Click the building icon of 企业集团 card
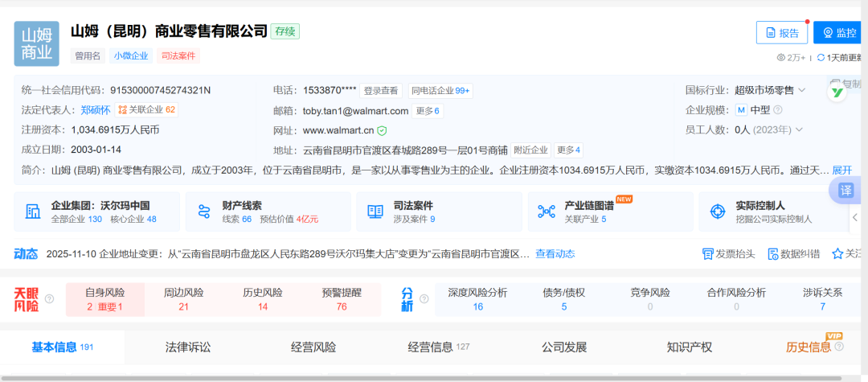868x382 pixels. point(33,212)
